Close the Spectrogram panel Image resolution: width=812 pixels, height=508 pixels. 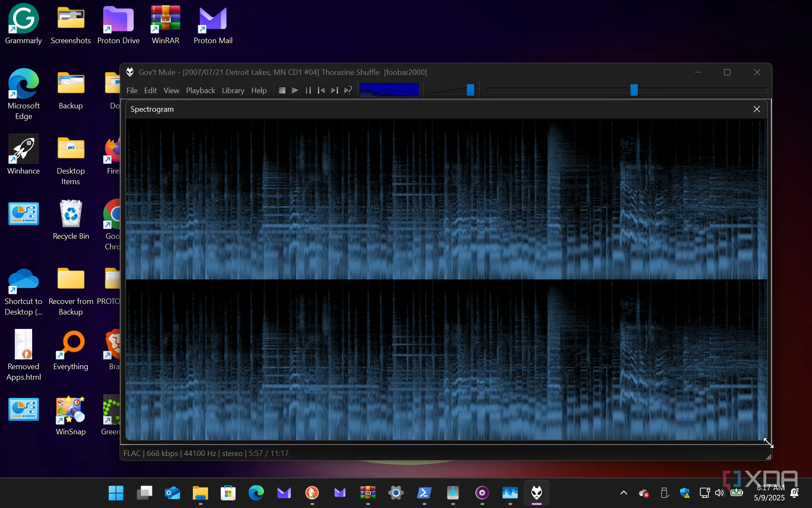(757, 109)
